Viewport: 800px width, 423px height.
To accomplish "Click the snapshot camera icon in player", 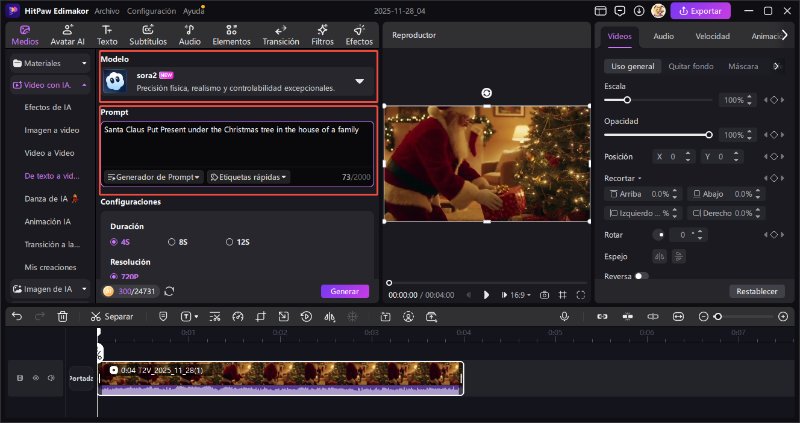I will [x=544, y=295].
